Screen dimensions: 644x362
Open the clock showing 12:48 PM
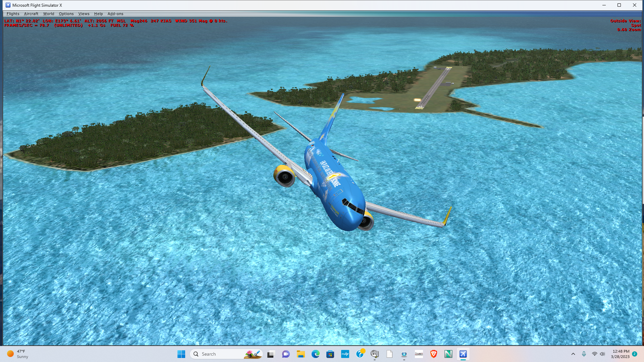620,354
